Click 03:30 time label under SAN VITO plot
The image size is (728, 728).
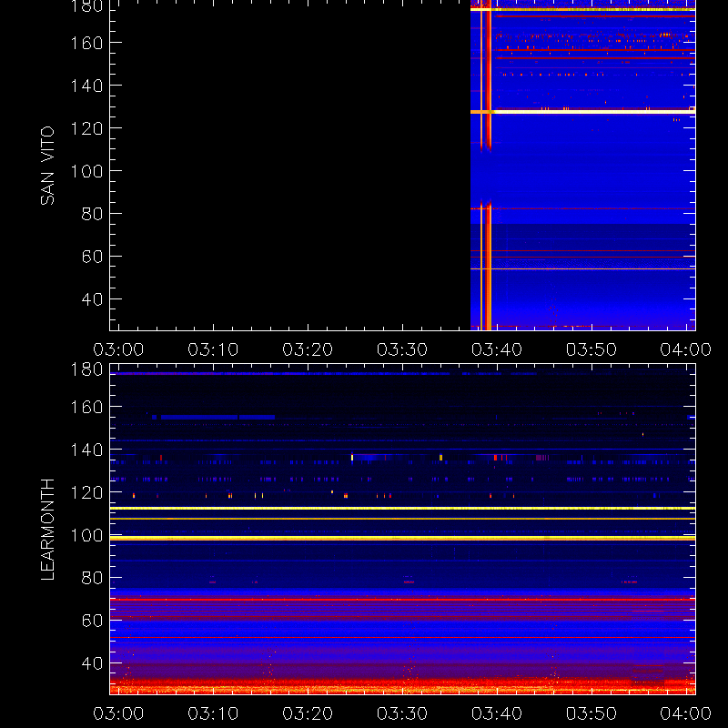pyautogui.click(x=402, y=349)
